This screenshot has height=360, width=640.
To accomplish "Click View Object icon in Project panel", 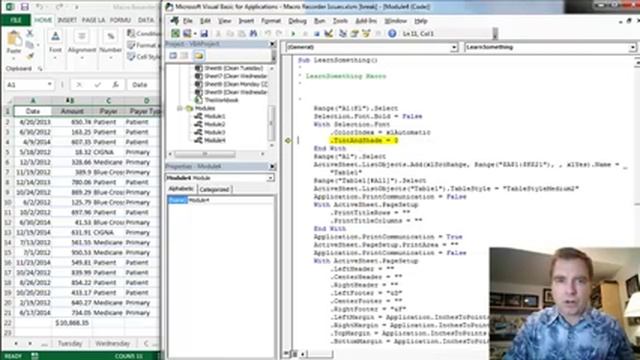I will tap(184, 56).
